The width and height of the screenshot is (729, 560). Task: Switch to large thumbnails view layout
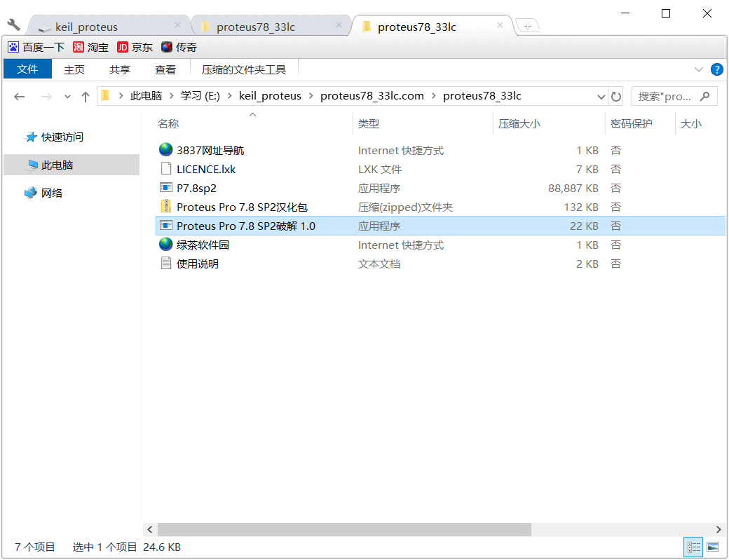[713, 547]
